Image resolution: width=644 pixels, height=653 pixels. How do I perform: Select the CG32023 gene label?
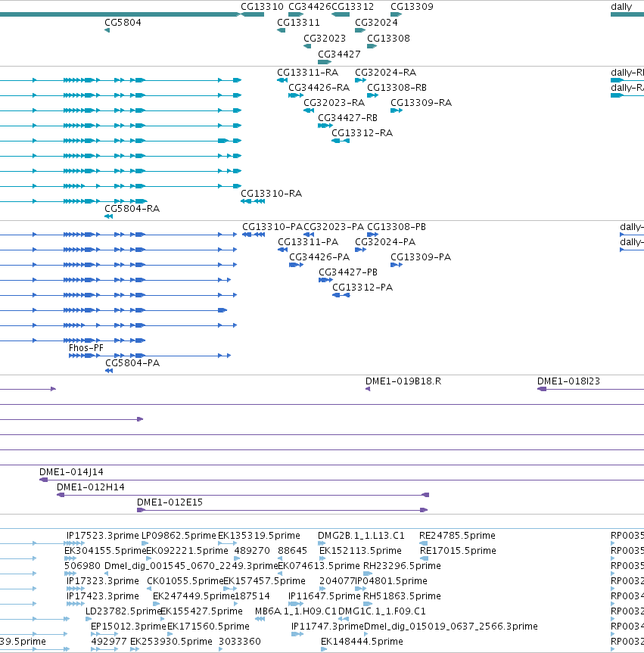pyautogui.click(x=325, y=39)
